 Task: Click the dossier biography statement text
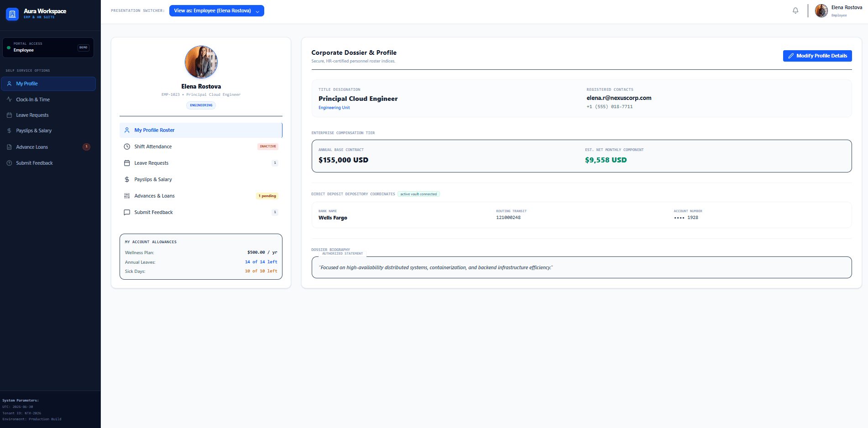(435, 268)
